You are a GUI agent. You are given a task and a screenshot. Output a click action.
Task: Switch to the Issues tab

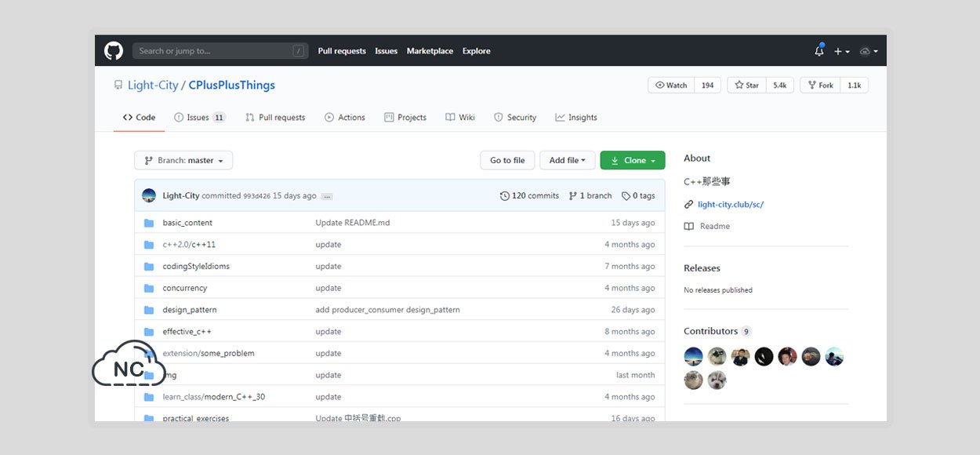tap(200, 118)
